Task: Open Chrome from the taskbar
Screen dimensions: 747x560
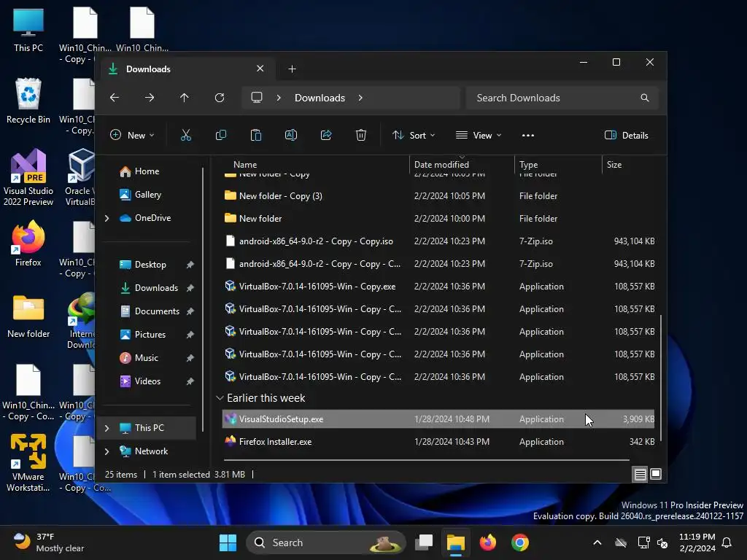Action: pyautogui.click(x=520, y=542)
